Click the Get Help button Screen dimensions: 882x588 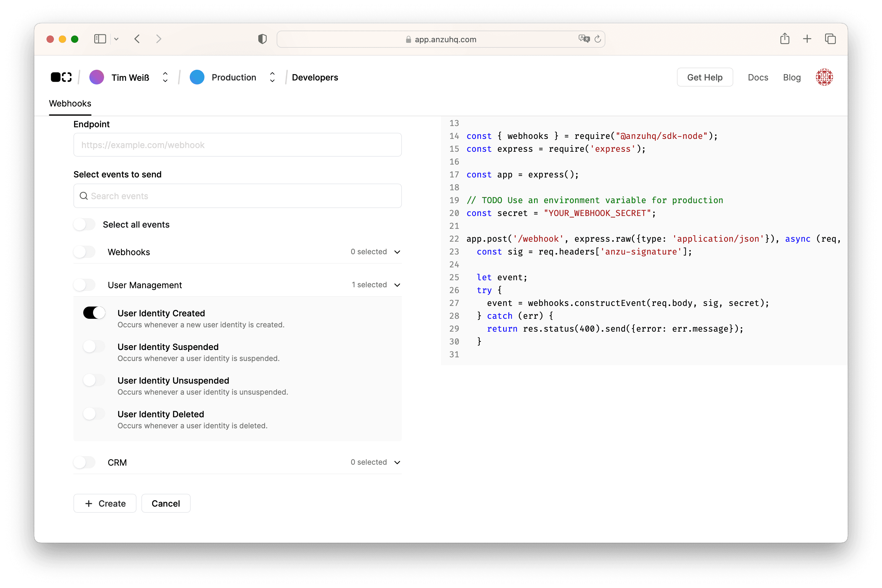(x=704, y=77)
